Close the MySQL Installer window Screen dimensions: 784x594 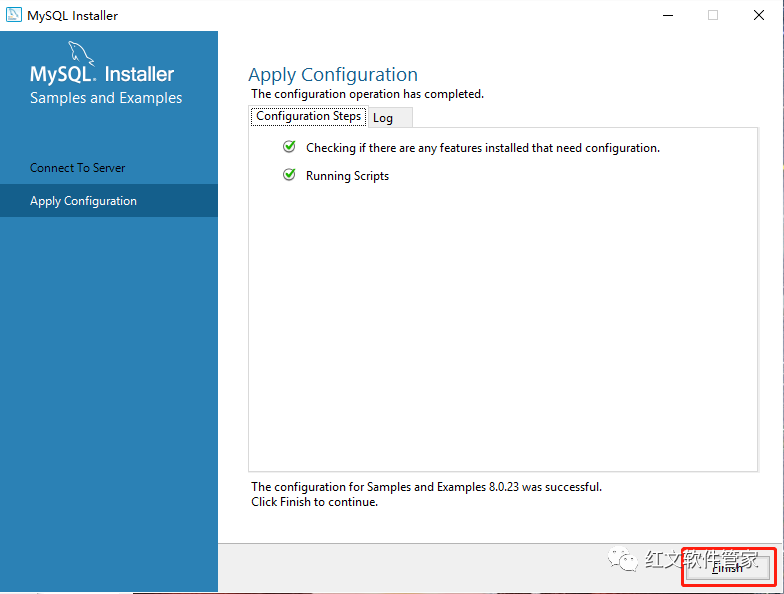[758, 16]
